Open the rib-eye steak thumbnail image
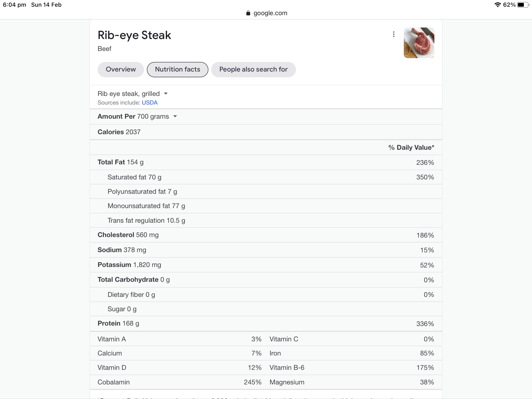This screenshot has height=399, width=532. pos(419,43)
